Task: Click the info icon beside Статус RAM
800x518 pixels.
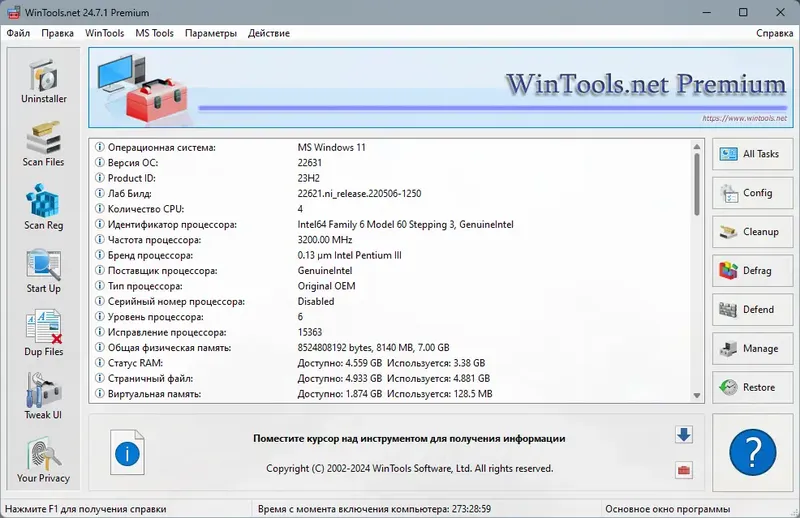Action: pyautogui.click(x=99, y=362)
